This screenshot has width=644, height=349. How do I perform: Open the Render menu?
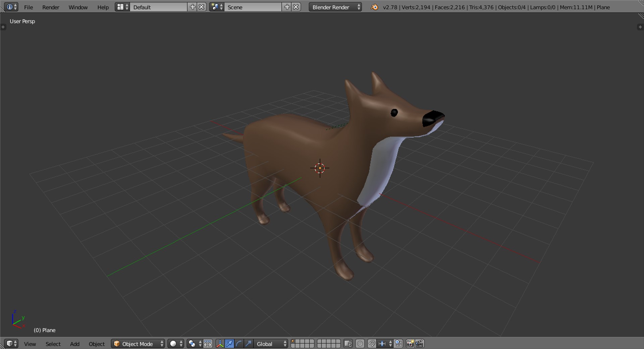[x=51, y=7]
